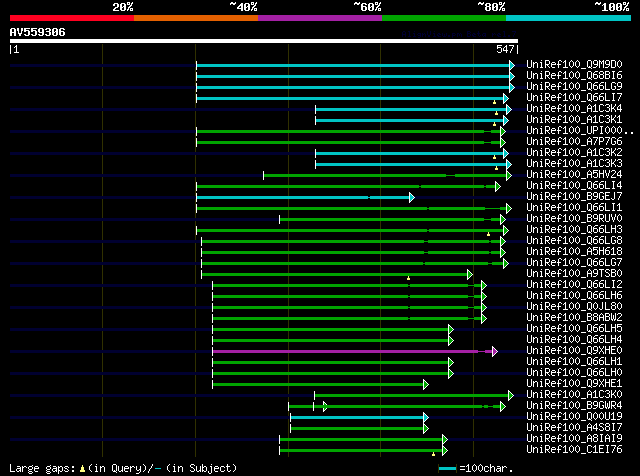The image size is (640, 476).
Task: Open hit UniRef100_A1C3K4
Action: pyautogui.click(x=574, y=109)
